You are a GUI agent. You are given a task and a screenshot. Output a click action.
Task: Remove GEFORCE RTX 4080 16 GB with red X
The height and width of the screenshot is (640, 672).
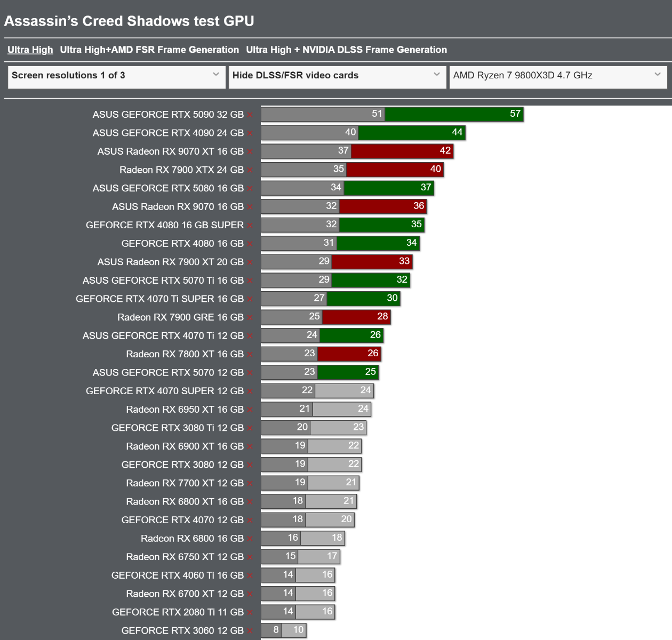tap(250, 244)
